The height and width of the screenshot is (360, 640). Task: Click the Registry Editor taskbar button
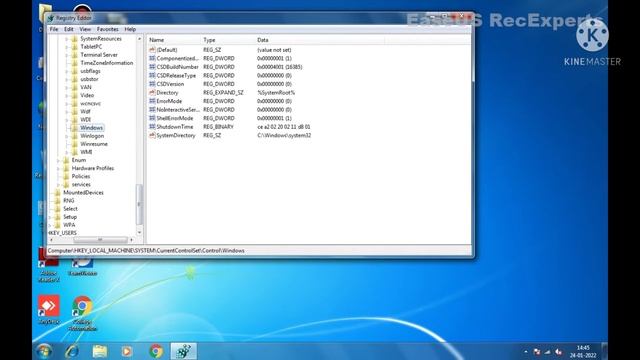click(183, 351)
